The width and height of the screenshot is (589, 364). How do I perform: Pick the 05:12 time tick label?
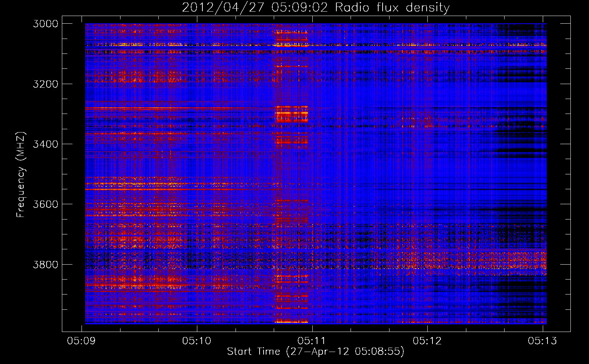coord(427,341)
